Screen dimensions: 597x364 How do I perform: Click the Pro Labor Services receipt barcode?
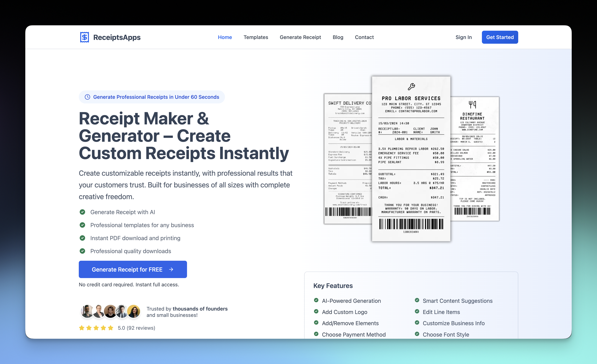point(411,224)
